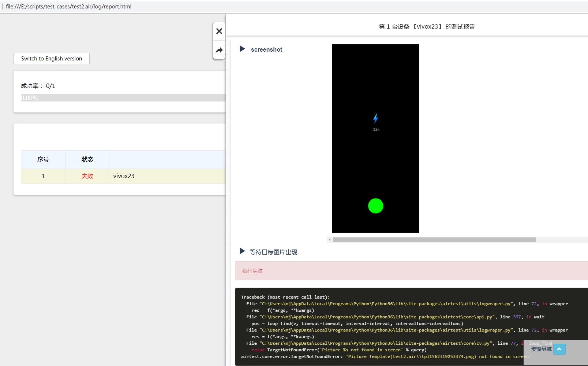Expand the screenshot step triangle
Viewport: 588px width, 366px height.
coord(242,49)
